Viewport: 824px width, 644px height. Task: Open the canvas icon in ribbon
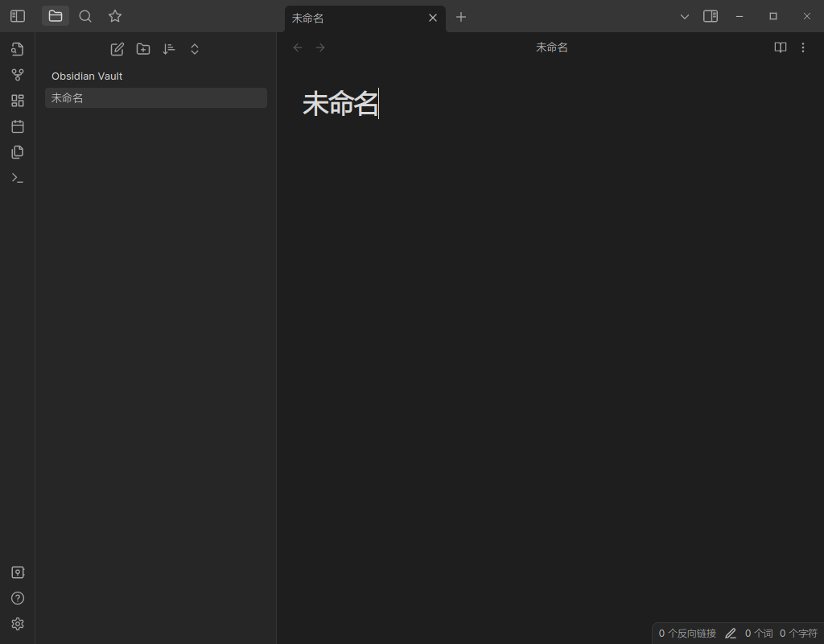(18, 101)
